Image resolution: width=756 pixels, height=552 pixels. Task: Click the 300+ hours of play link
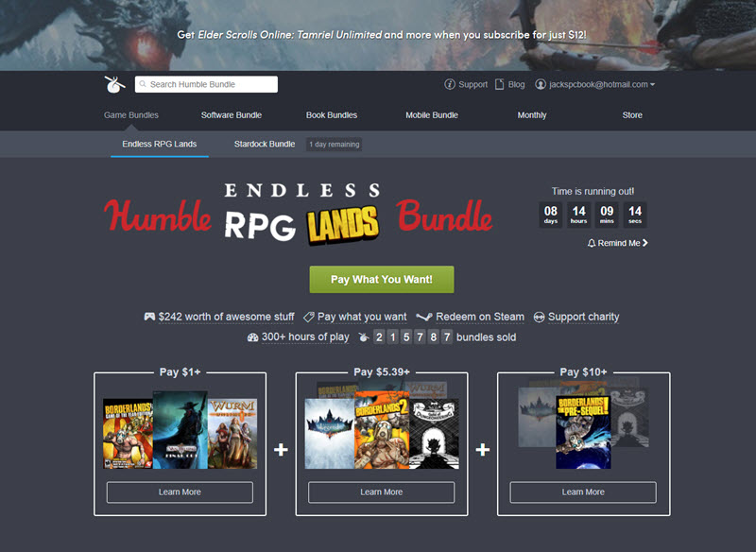pos(305,337)
